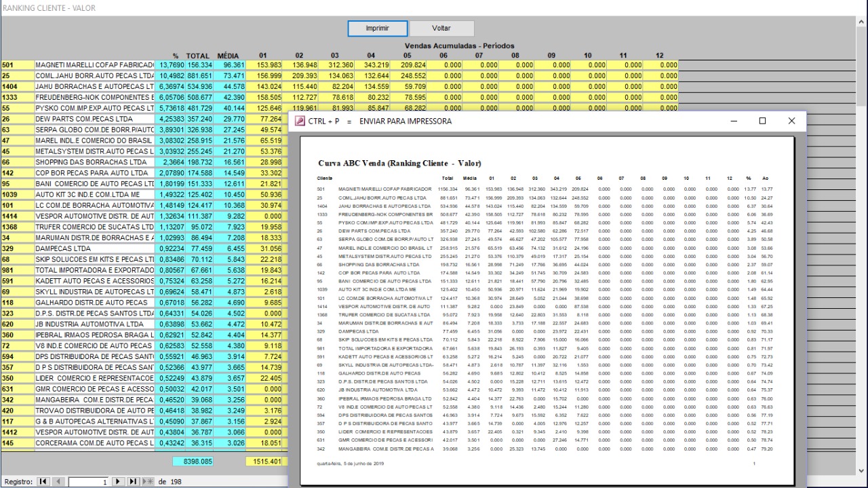Viewport: 868px width, 488px height.
Task: Click the Voltar button
Action: (441, 29)
